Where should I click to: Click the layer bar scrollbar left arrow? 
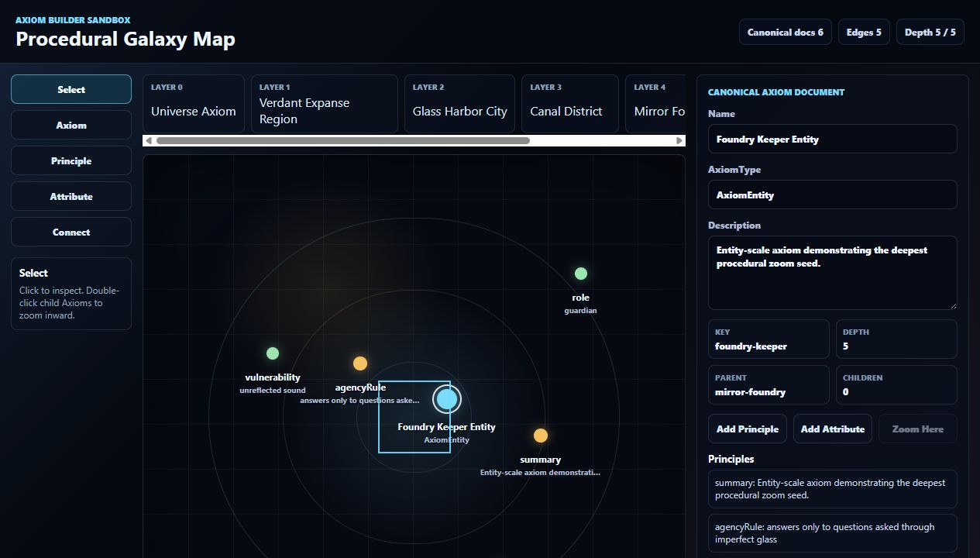coord(149,140)
